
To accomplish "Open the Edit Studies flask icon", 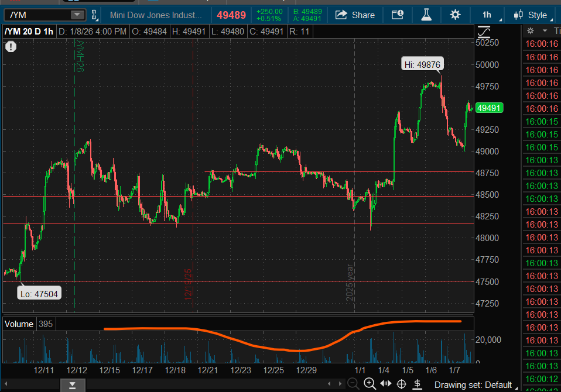I will pyautogui.click(x=426, y=15).
